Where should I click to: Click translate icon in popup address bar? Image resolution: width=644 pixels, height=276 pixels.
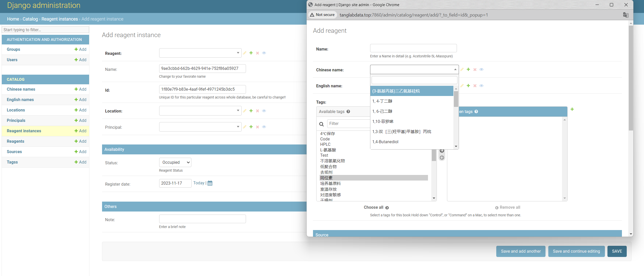coord(626,15)
